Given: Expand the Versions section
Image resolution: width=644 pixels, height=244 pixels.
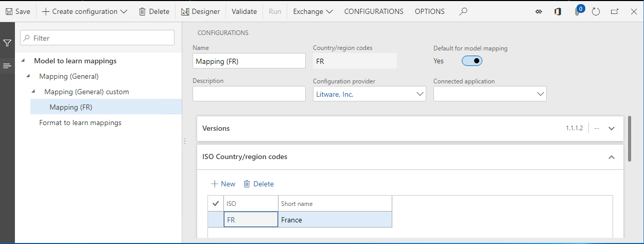Looking at the screenshot, I should [612, 128].
